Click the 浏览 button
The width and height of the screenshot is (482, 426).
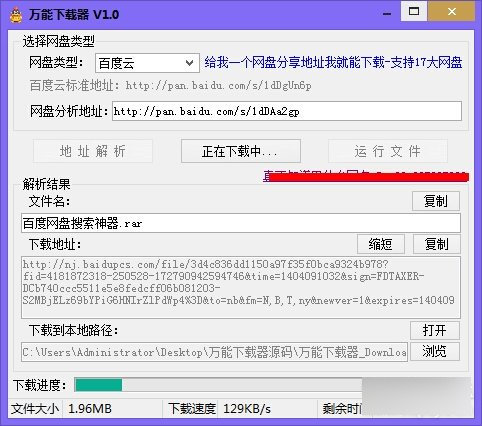point(435,351)
